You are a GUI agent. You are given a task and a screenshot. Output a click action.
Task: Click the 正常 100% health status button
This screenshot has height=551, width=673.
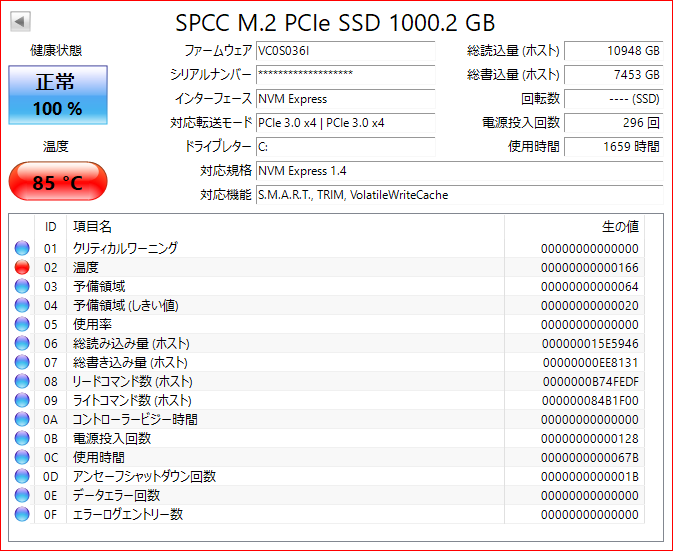point(57,94)
